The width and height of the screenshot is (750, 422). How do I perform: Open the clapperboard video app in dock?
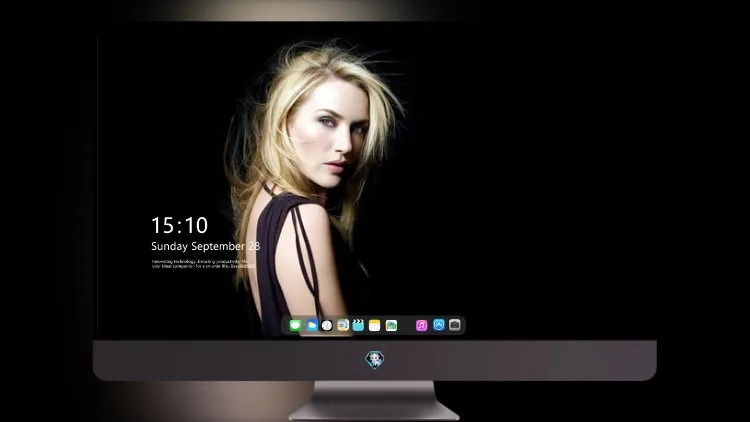[x=358, y=325]
